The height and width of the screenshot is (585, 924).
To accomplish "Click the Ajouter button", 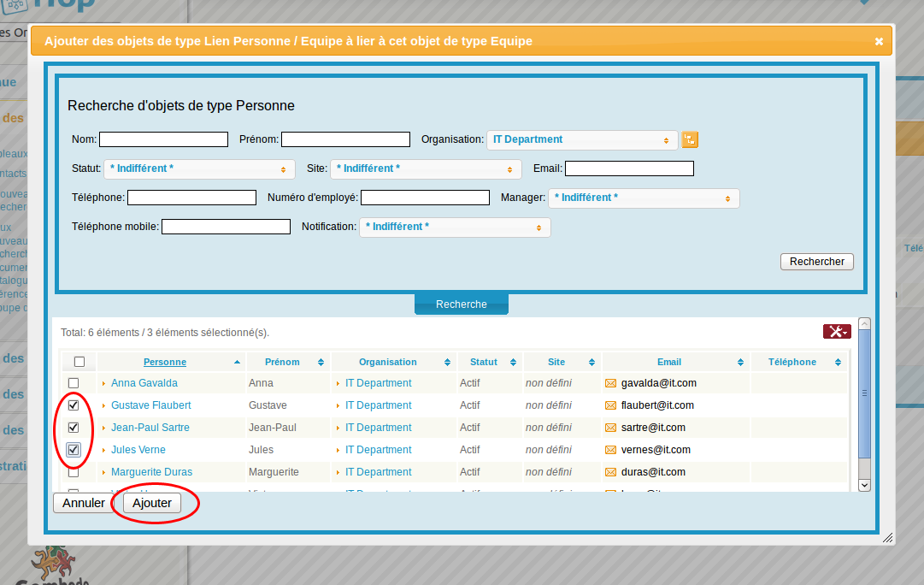I will click(152, 503).
